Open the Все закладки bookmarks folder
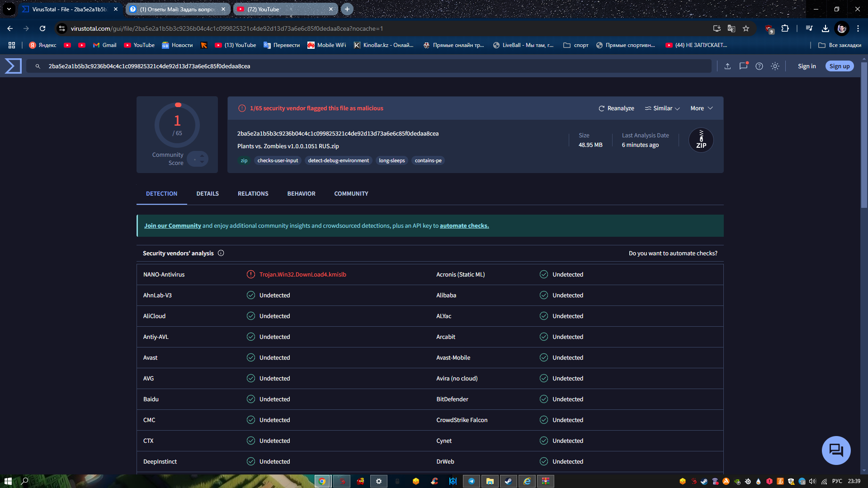Image resolution: width=868 pixels, height=488 pixels. [x=840, y=45]
